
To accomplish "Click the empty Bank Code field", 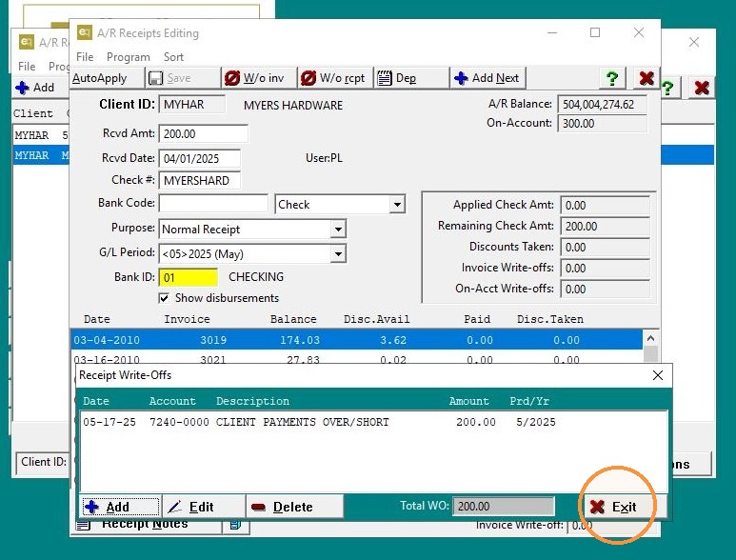I will point(213,204).
